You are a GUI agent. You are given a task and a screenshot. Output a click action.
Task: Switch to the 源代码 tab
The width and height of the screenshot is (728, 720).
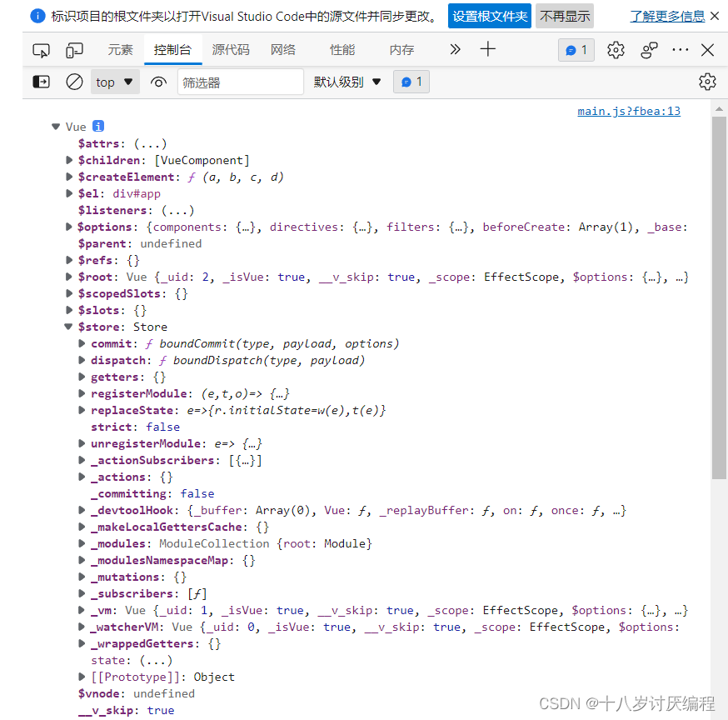[231, 50]
